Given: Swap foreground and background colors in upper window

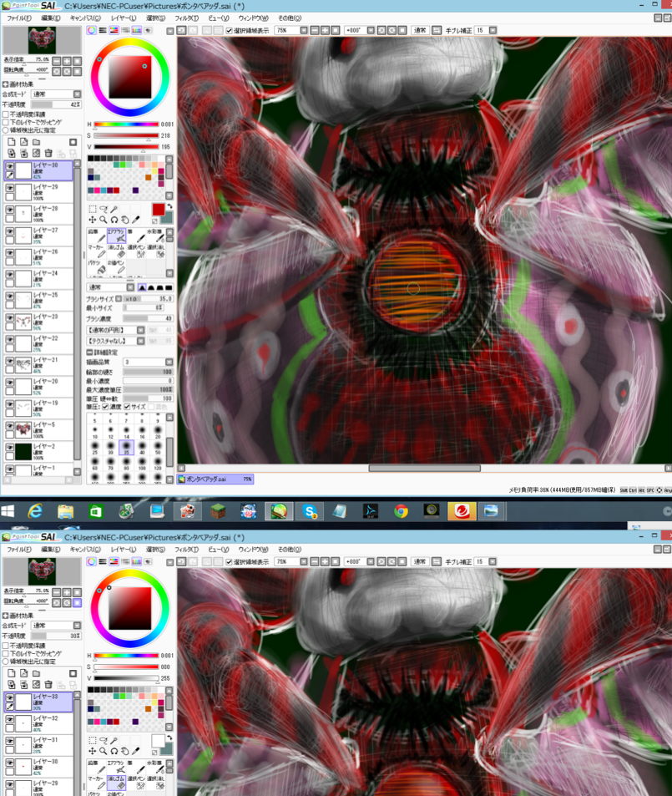Looking at the screenshot, I should pyautogui.click(x=169, y=206).
